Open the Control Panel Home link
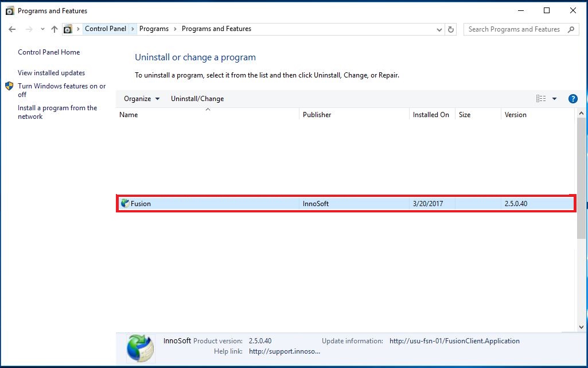Viewport: 588px width, 368px height. (49, 52)
